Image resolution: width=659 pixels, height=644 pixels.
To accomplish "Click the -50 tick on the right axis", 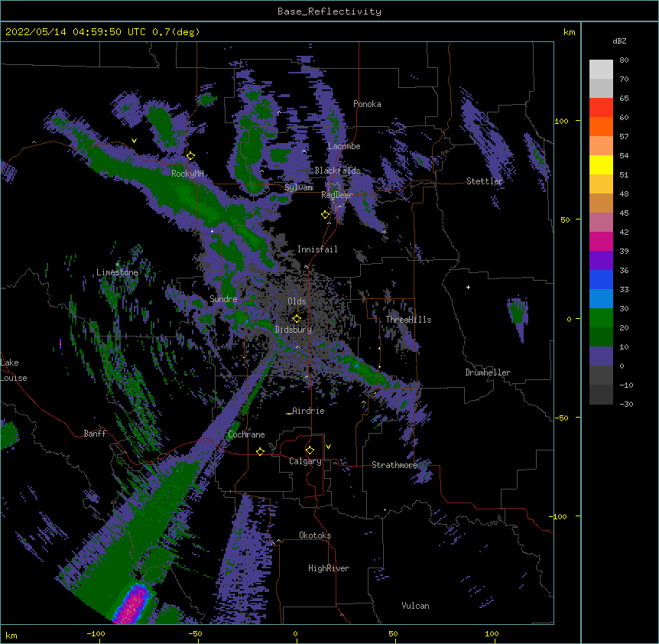I will coord(561,418).
